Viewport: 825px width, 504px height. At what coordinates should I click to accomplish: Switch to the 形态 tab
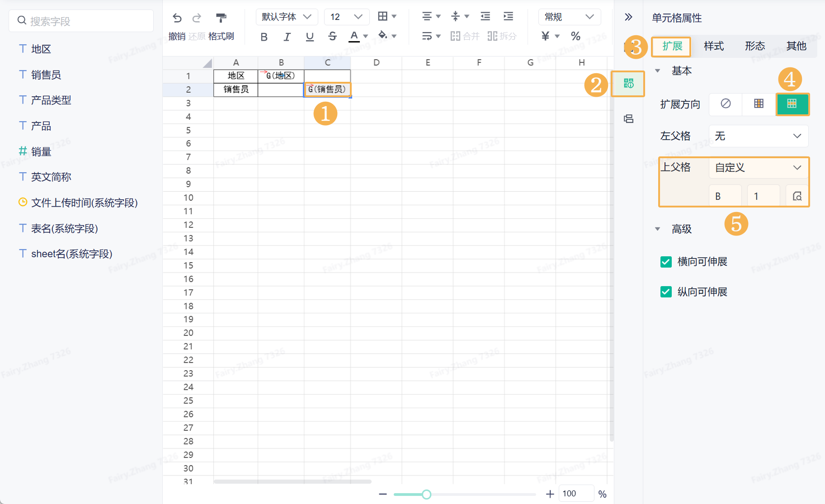point(755,46)
